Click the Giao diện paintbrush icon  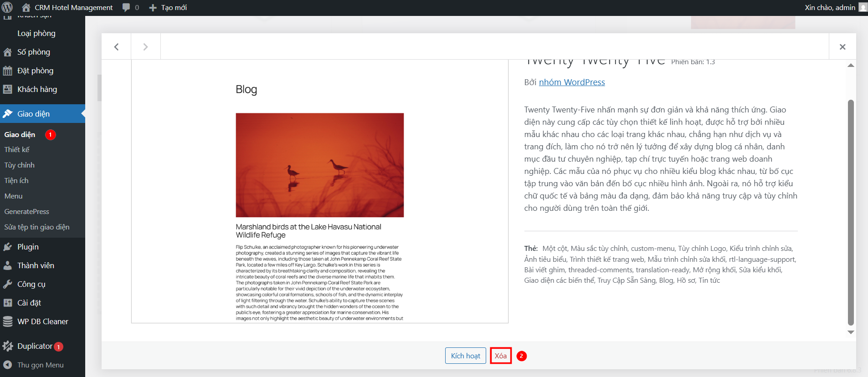click(8, 114)
